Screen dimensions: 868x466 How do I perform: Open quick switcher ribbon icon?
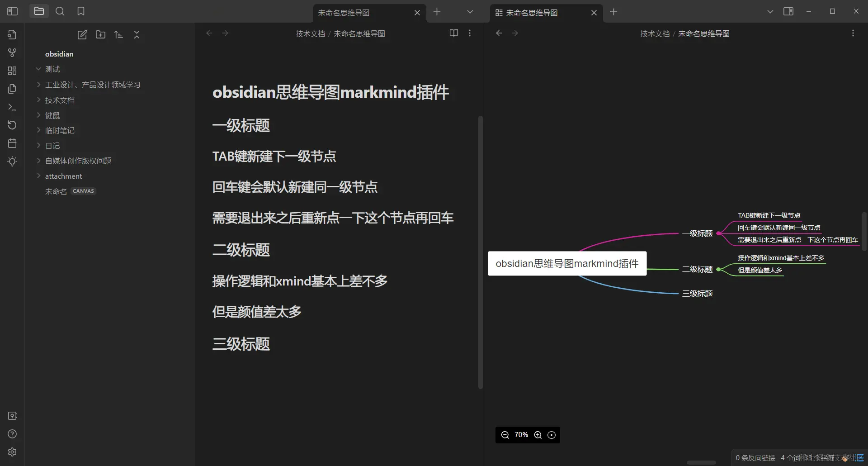coord(12,35)
